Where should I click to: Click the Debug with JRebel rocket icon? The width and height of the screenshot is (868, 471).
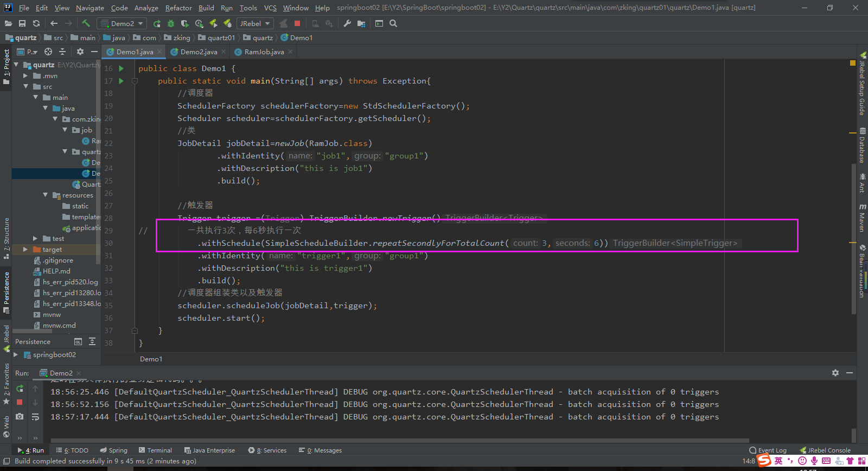(x=227, y=23)
